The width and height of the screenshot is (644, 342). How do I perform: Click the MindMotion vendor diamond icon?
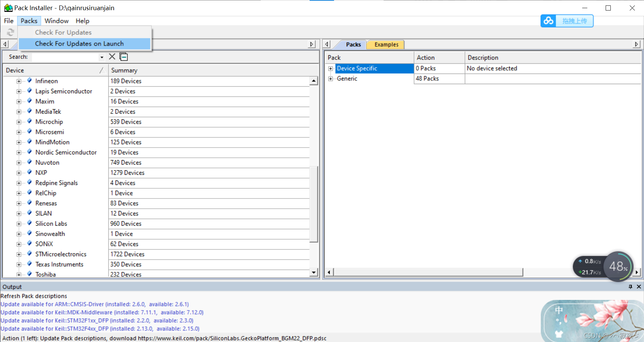30,141
